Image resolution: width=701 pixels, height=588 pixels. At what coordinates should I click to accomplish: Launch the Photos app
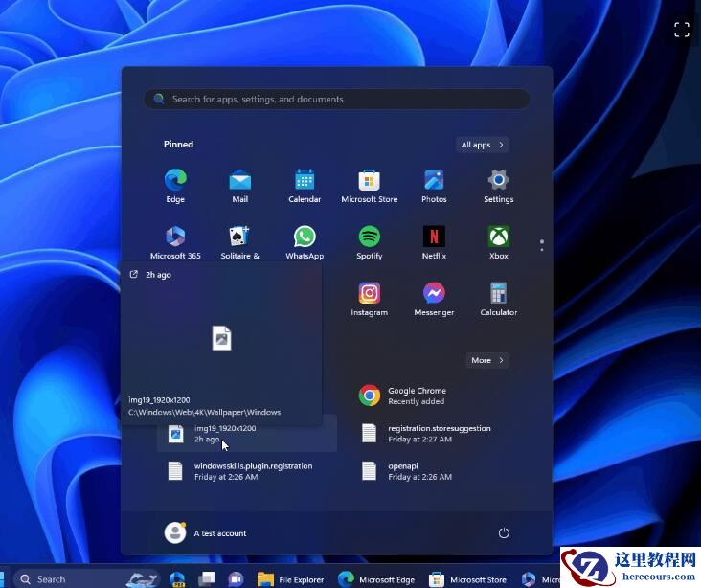click(x=434, y=186)
